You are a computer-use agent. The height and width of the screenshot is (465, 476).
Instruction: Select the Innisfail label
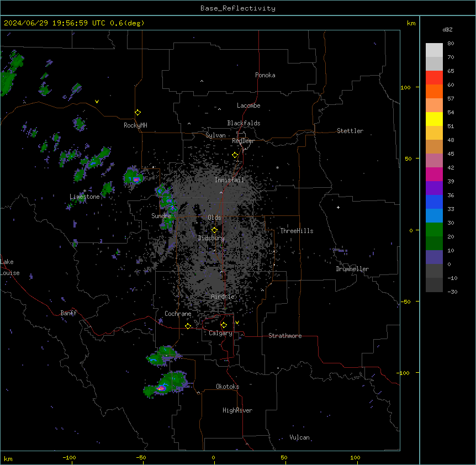pos(229,180)
